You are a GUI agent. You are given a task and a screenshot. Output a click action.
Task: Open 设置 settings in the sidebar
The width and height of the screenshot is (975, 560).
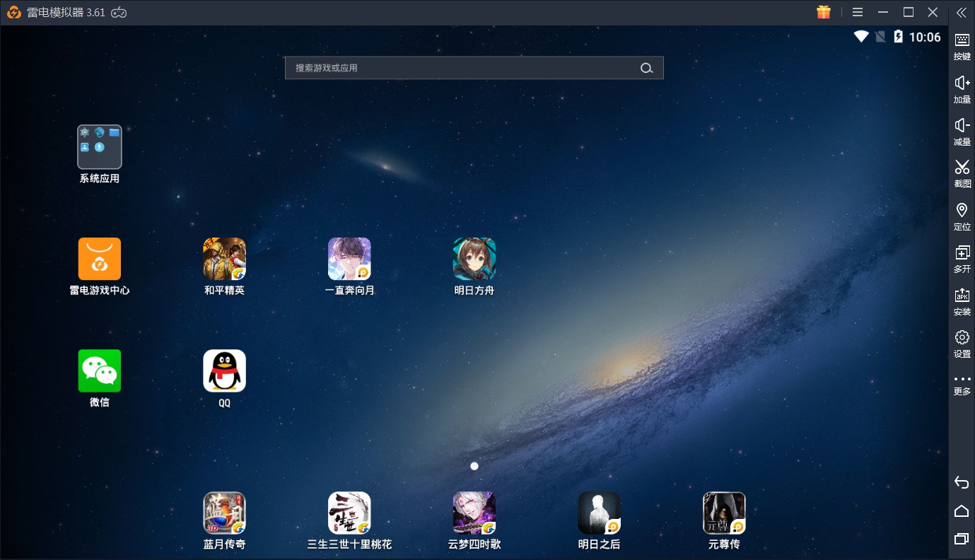point(962,342)
